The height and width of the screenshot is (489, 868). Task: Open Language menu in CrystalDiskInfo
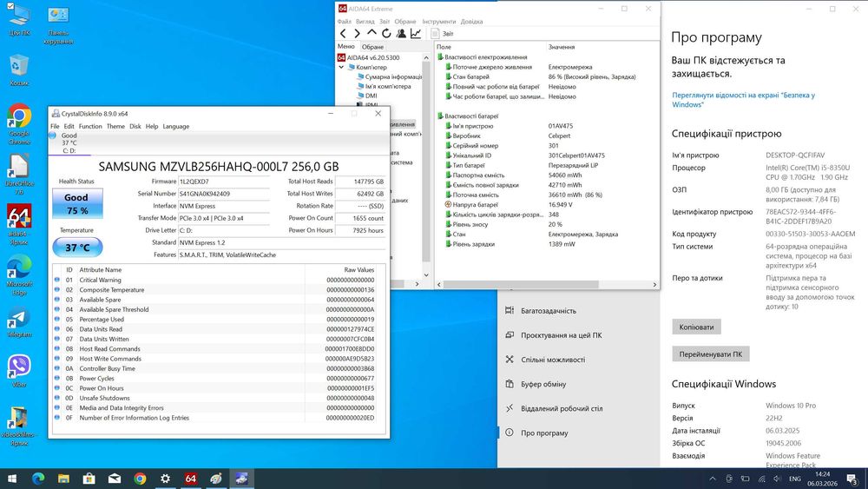176,126
